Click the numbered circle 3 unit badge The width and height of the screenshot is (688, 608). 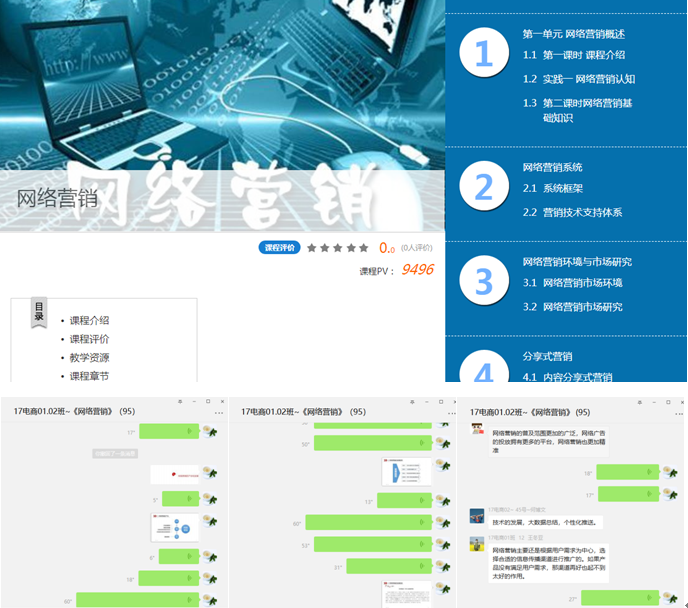(x=484, y=281)
